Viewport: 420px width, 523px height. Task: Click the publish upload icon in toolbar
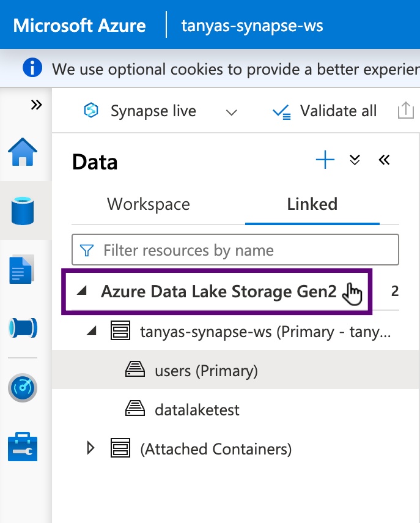(405, 111)
